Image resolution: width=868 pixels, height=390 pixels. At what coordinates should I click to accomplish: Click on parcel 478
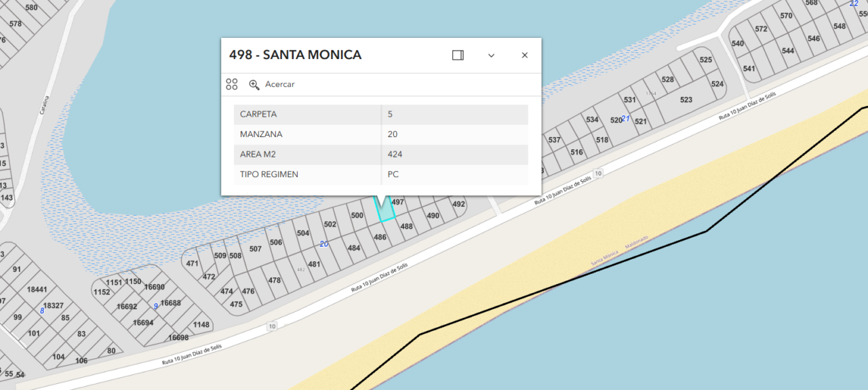click(274, 280)
